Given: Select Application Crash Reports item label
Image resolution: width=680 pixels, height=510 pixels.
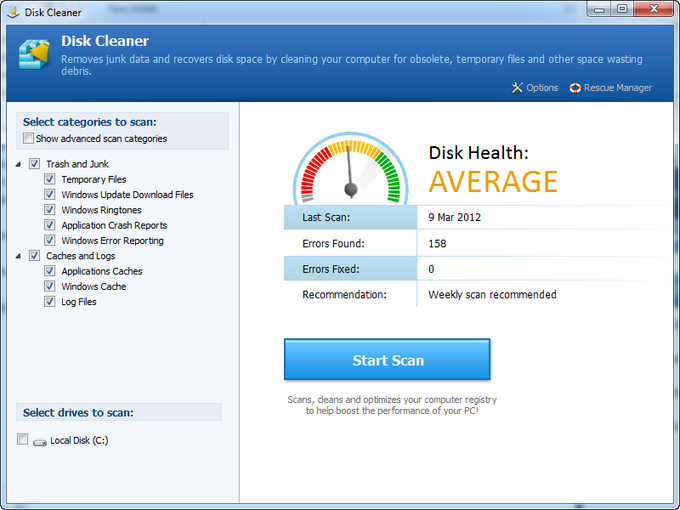Looking at the screenshot, I should (114, 226).
